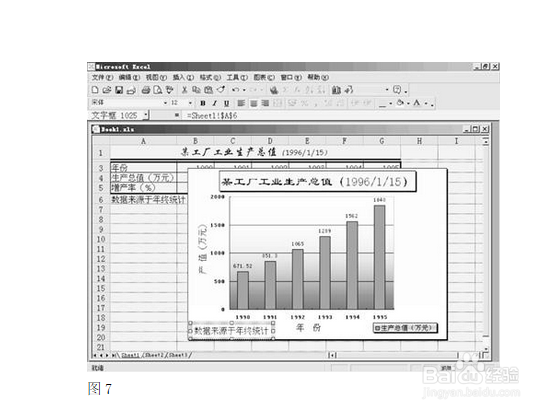Expand the Name Box dropdown arrow
Viewport: 551px width, 412px height.
(146, 115)
